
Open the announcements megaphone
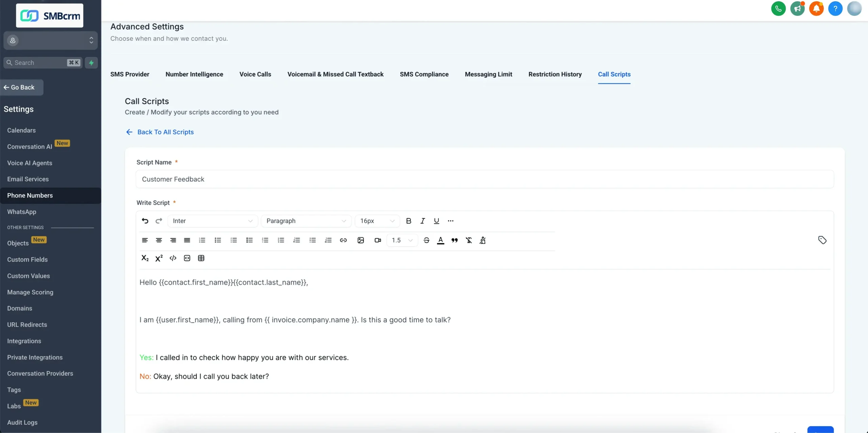click(797, 8)
